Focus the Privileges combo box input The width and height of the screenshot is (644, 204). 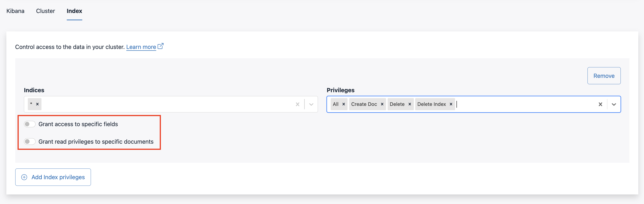(x=525, y=104)
